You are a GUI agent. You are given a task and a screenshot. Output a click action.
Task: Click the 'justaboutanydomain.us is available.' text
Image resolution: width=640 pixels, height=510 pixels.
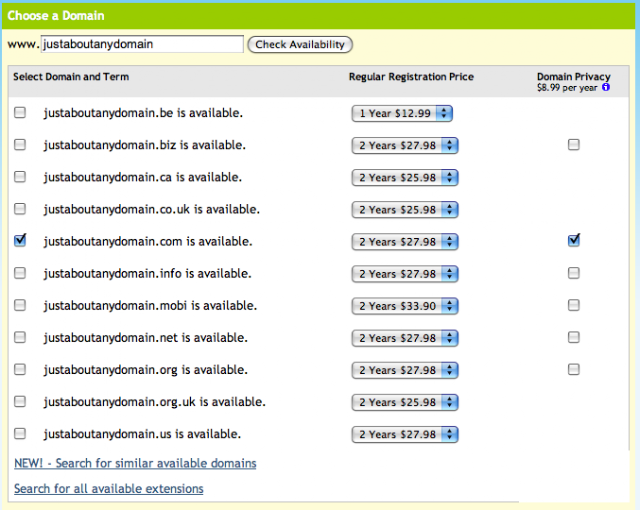142,434
